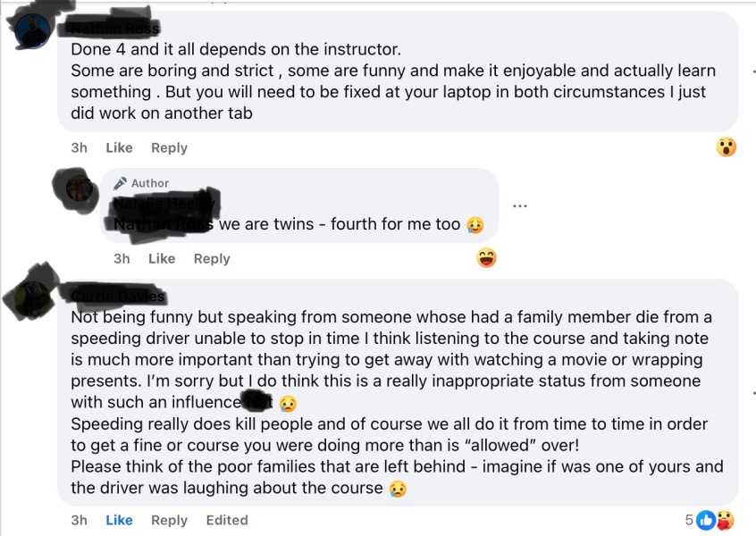Screen dimensions: 756x536
Task: Unlike Carrie's comment via the blue Like
Action: 119,519
